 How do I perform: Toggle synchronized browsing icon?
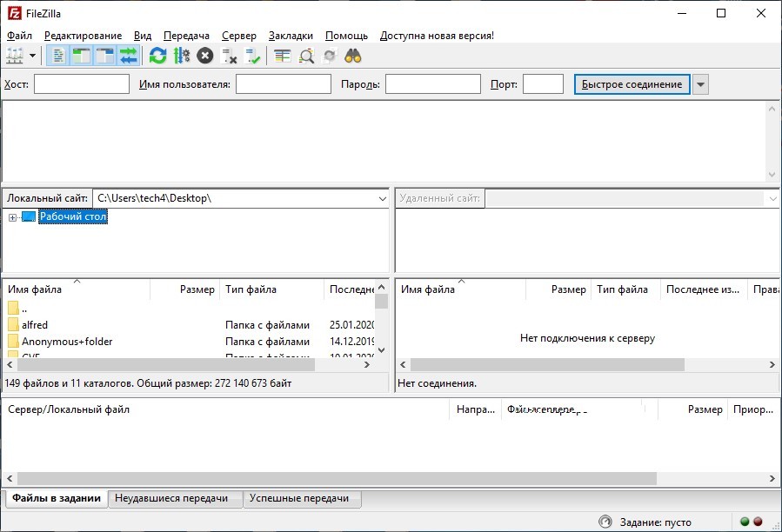pyautogui.click(x=330, y=56)
